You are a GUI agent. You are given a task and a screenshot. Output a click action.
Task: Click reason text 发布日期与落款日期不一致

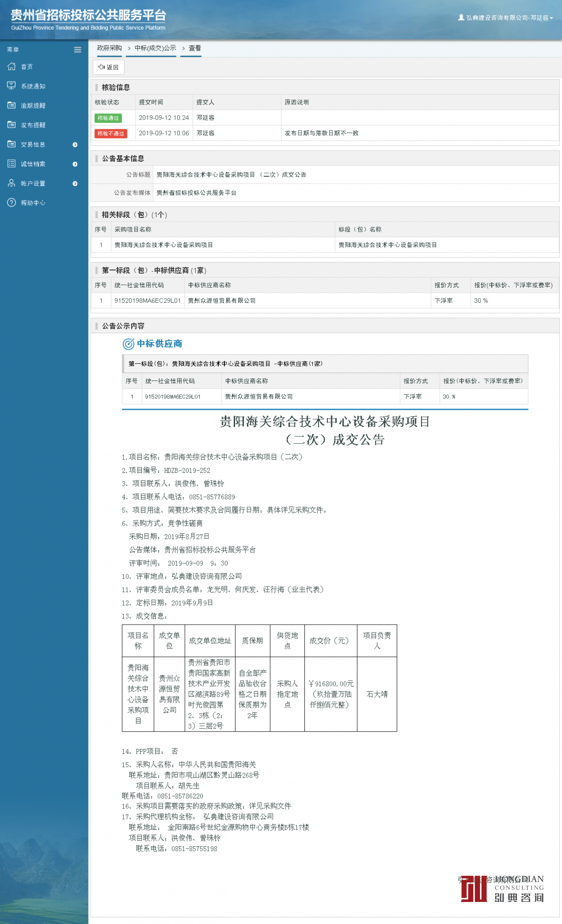(321, 133)
